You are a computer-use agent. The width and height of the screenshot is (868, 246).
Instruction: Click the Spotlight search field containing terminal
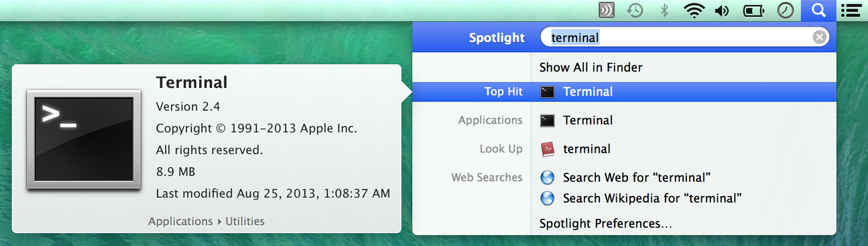(684, 37)
